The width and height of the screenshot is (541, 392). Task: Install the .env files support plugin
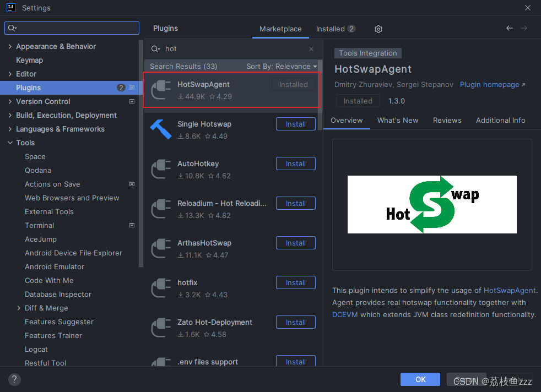click(x=296, y=361)
